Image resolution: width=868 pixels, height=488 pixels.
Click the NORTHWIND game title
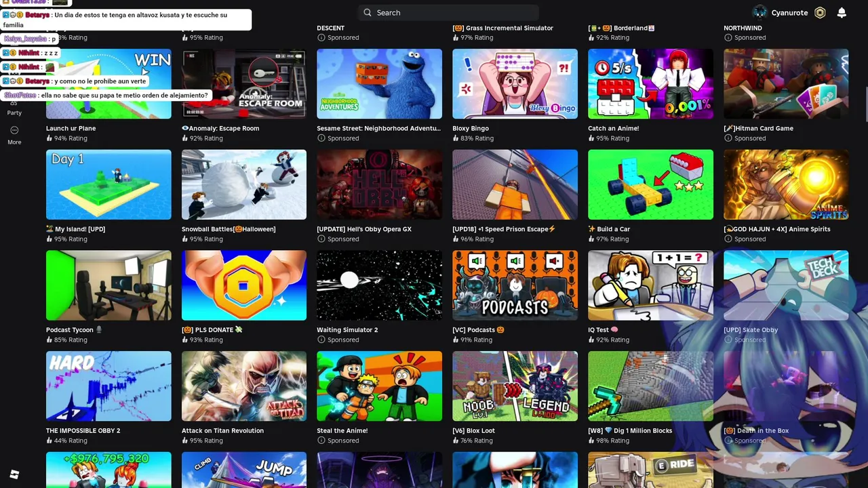click(x=743, y=28)
